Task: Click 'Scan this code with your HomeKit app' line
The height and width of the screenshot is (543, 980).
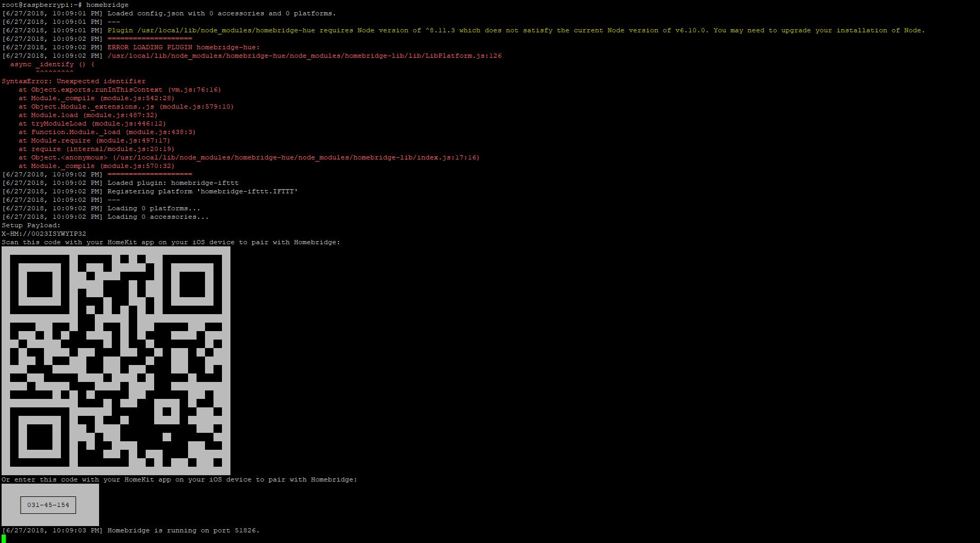Action: pyautogui.click(x=171, y=242)
